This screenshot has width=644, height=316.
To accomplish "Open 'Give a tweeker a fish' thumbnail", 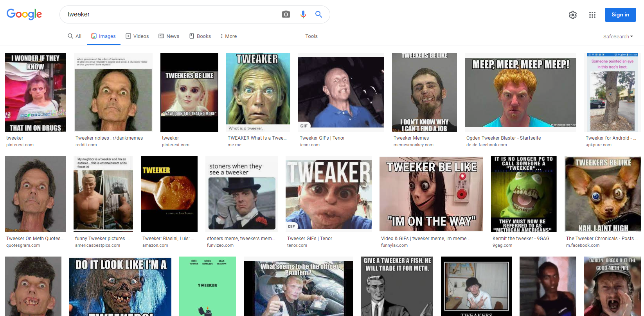I will click(x=397, y=286).
